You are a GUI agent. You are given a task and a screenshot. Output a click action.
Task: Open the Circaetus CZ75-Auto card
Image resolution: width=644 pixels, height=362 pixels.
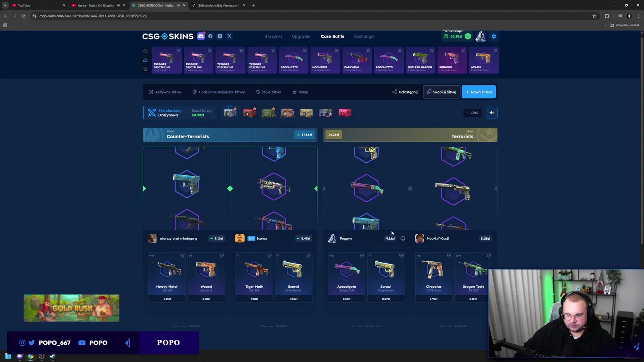pyautogui.click(x=434, y=278)
